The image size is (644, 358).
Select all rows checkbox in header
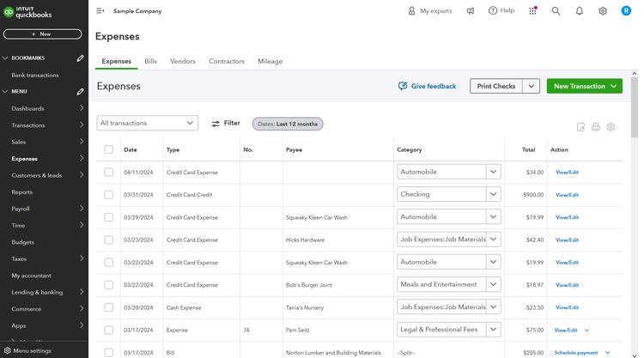[x=108, y=149]
